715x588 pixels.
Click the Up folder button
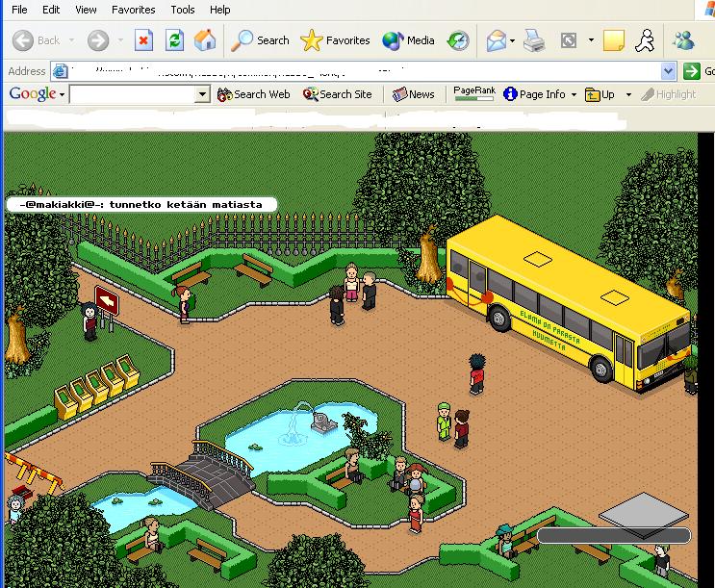[600, 94]
